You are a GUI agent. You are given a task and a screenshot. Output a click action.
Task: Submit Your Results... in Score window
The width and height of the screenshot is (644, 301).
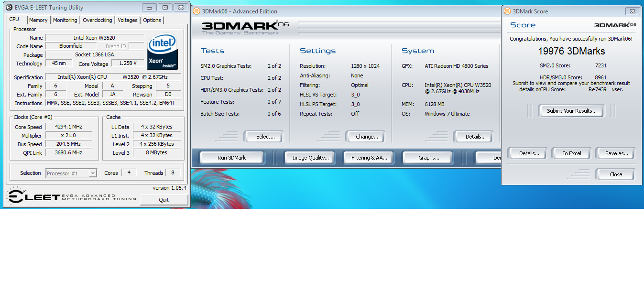(x=572, y=111)
